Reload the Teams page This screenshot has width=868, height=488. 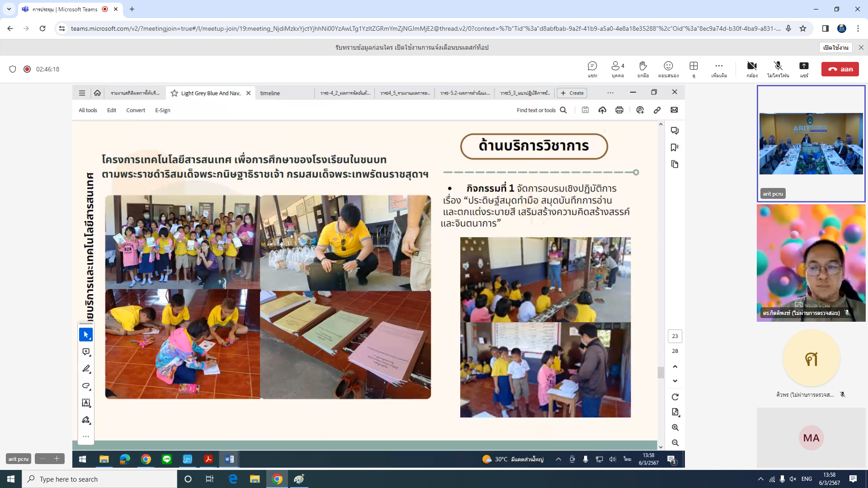tap(42, 28)
